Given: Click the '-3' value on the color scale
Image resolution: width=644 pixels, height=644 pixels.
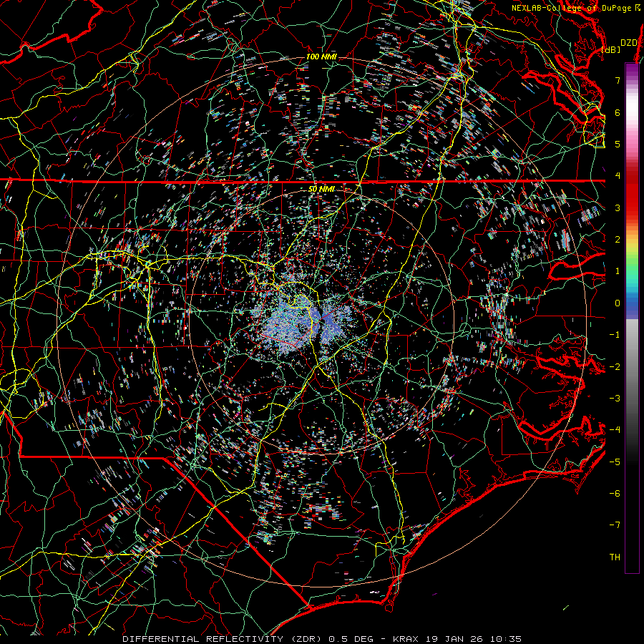Looking at the screenshot, I should pyautogui.click(x=615, y=399).
